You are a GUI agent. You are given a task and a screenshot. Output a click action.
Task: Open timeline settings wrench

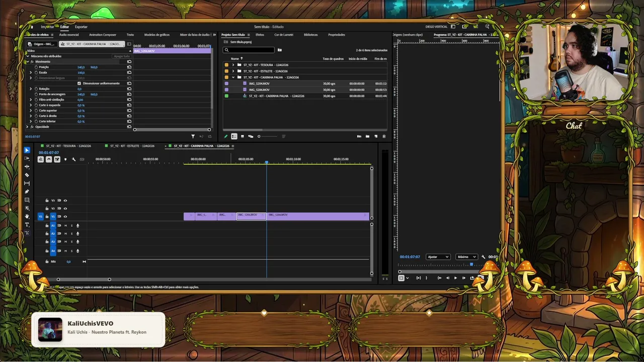click(x=73, y=159)
